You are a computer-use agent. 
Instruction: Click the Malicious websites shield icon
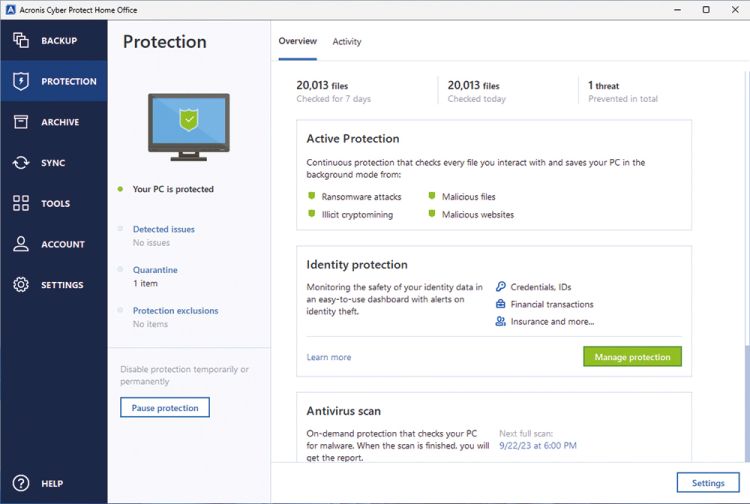click(432, 214)
